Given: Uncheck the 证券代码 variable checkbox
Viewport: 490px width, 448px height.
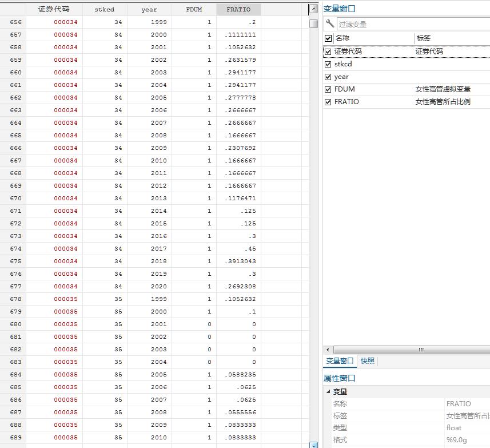Looking at the screenshot, I should pos(328,51).
